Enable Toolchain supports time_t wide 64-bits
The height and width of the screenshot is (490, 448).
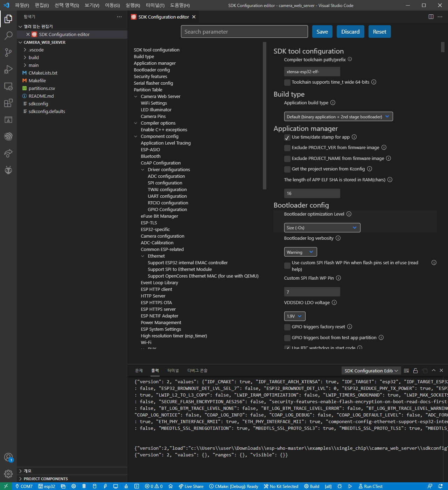coord(287,83)
